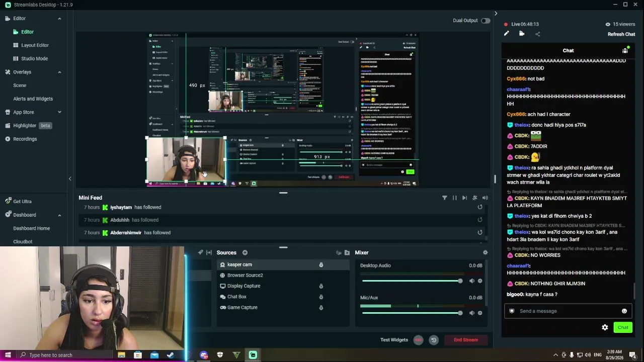Image resolution: width=644 pixels, height=362 pixels.
Task: Open the Mini Feed filter icon
Action: click(444, 198)
